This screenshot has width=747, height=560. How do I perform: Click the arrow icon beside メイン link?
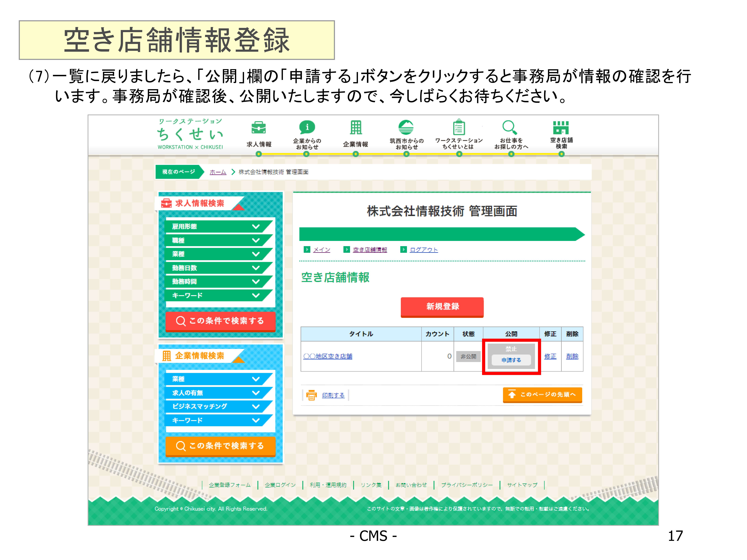click(x=307, y=250)
